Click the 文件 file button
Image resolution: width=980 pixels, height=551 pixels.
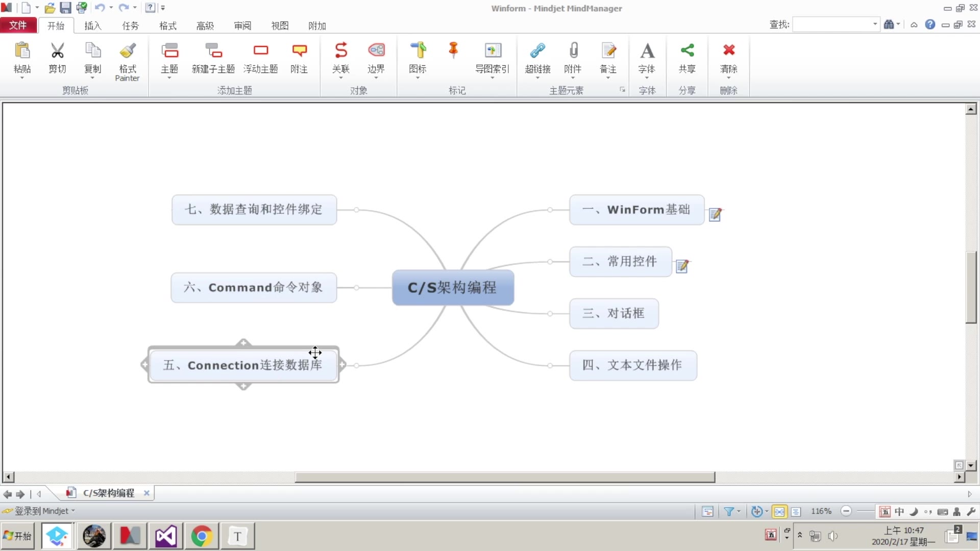pyautogui.click(x=18, y=26)
